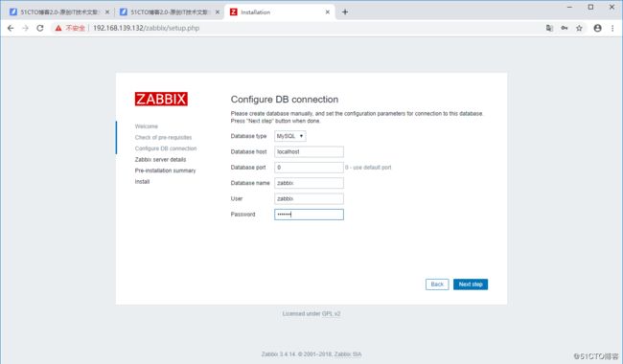Open the Database type MySQL dropdown
The height and width of the screenshot is (364, 623).
point(290,136)
